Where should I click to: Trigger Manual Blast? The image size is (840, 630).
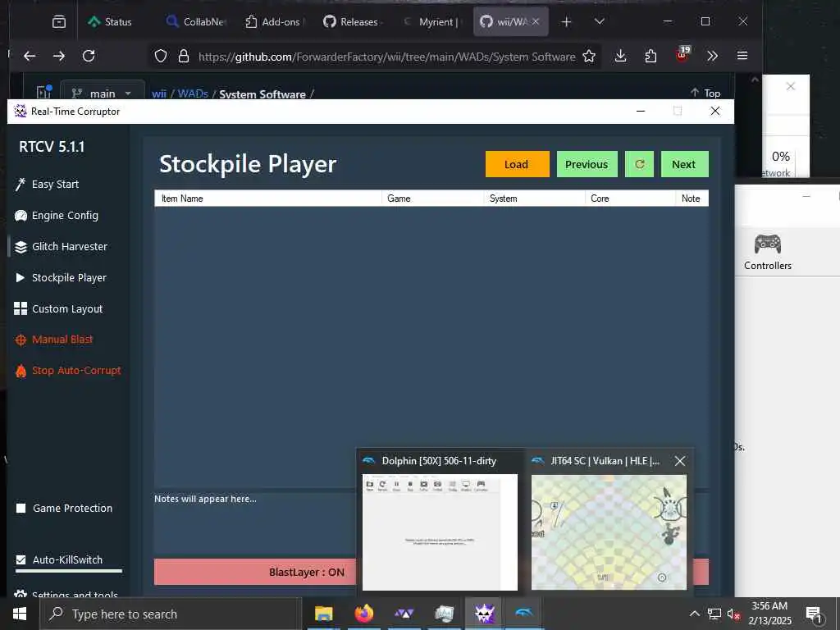pyautogui.click(x=53, y=340)
